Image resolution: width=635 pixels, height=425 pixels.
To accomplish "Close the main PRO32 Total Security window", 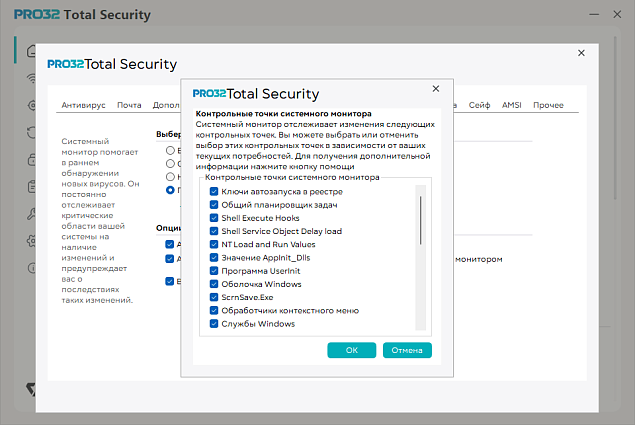I will click(617, 15).
